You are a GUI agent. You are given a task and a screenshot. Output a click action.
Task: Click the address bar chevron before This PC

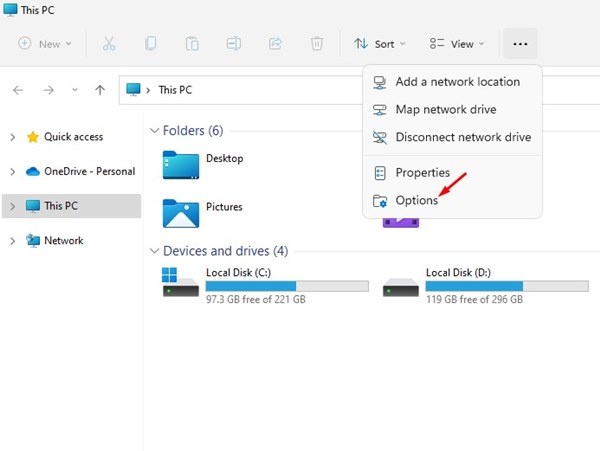[148, 90]
